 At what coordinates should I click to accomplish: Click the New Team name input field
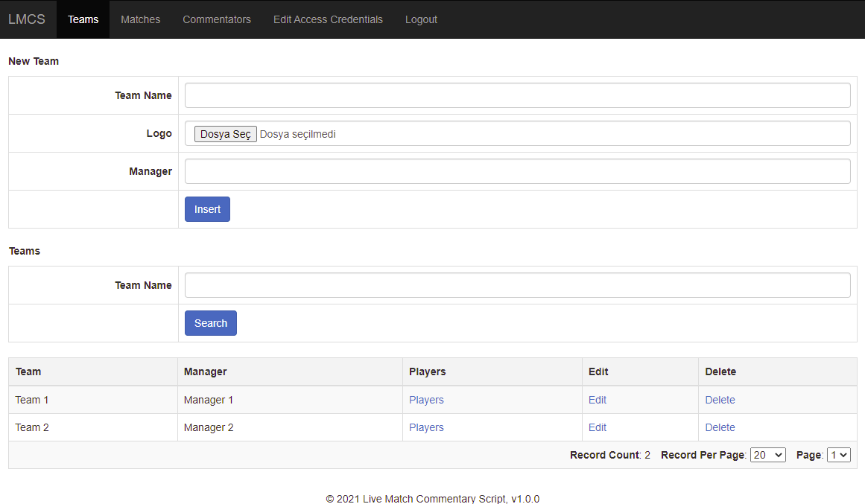517,95
